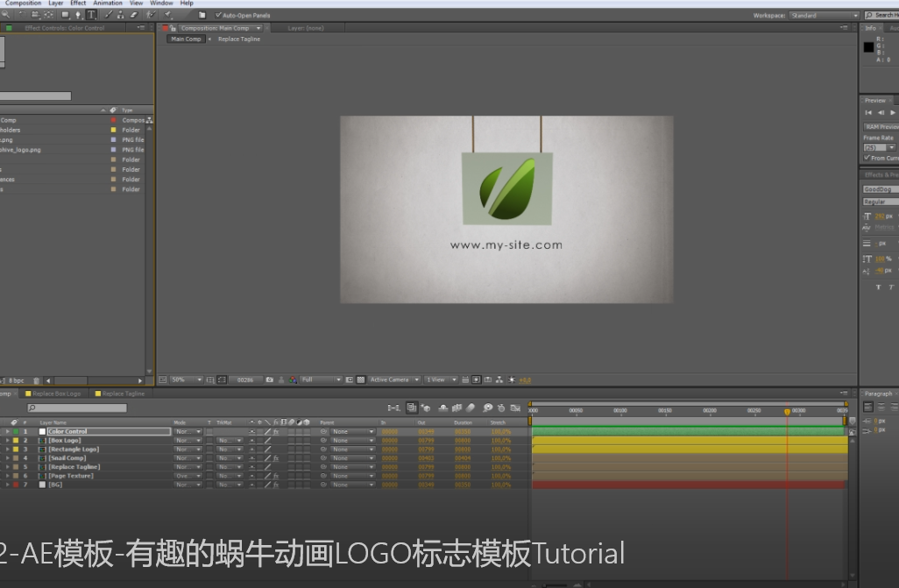Open the Graph Editor
The width and height of the screenshot is (899, 588).
pyautogui.click(x=515, y=407)
